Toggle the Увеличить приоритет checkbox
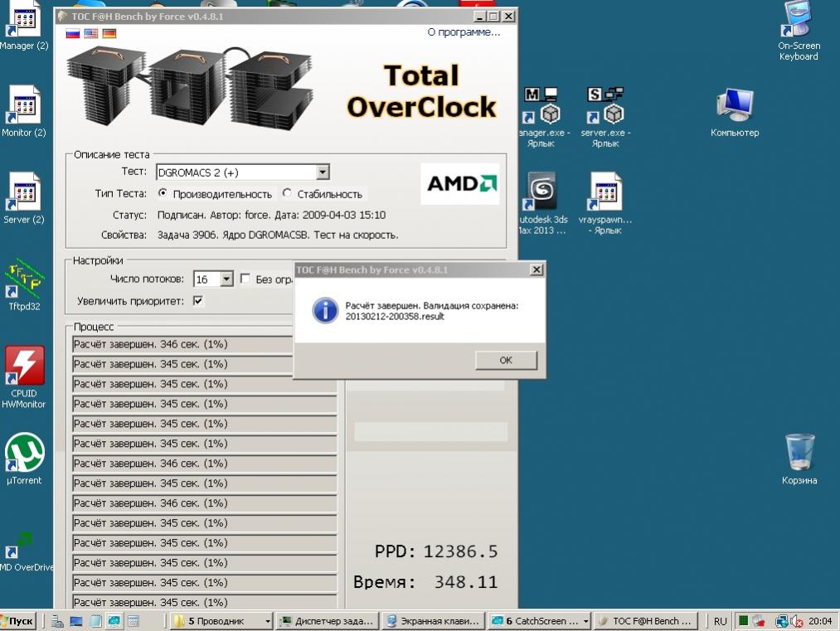Viewport: 840px width, 631px height. (x=197, y=300)
